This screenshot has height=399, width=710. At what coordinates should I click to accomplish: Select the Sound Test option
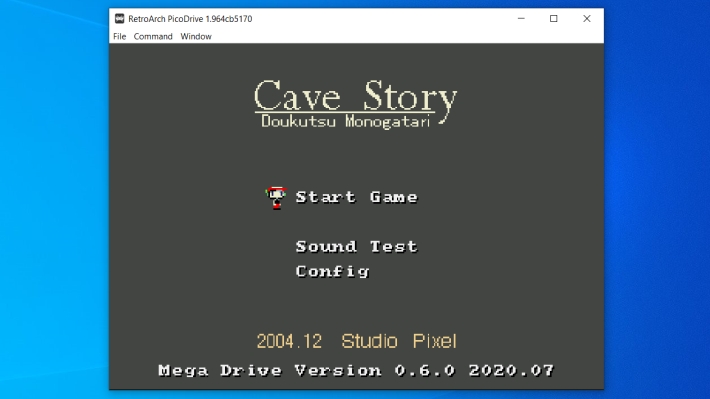click(356, 246)
